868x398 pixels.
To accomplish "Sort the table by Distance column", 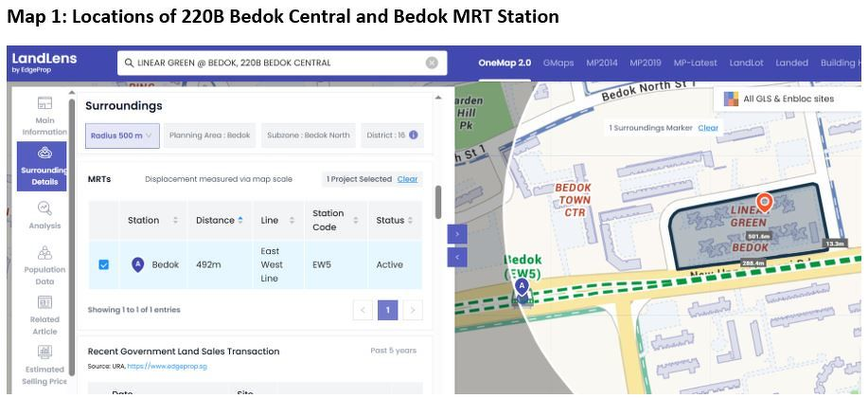I will [220, 220].
